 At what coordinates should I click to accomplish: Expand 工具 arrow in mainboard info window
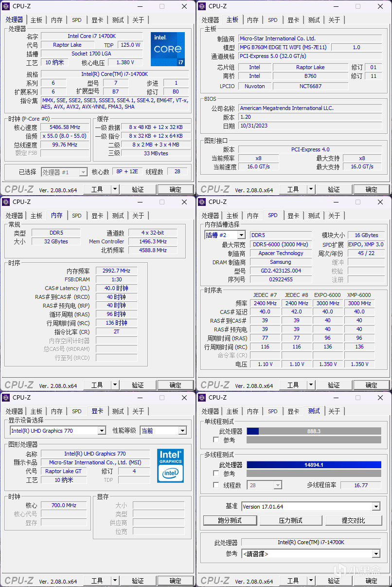pos(311,189)
